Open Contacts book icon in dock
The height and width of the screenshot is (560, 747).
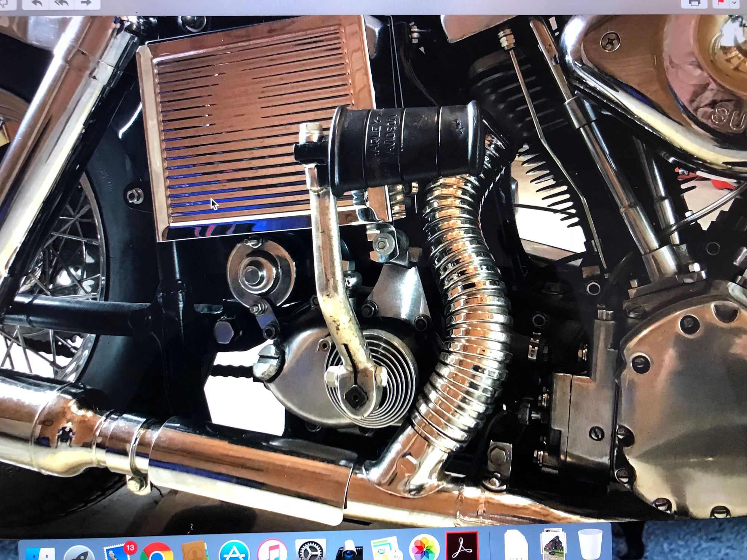click(194, 552)
